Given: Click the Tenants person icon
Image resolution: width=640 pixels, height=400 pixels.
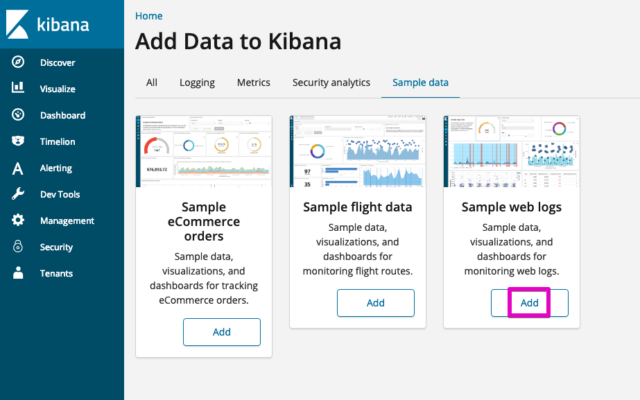Looking at the screenshot, I should (x=18, y=273).
